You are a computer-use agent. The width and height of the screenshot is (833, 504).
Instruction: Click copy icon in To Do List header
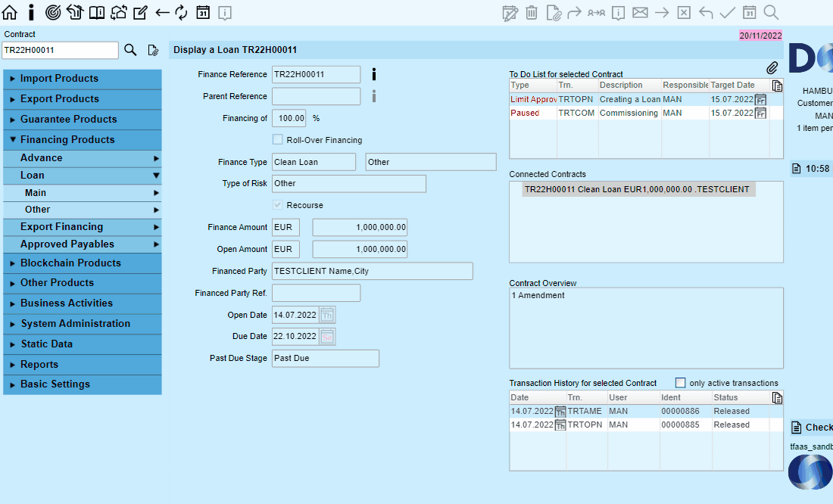click(x=777, y=86)
